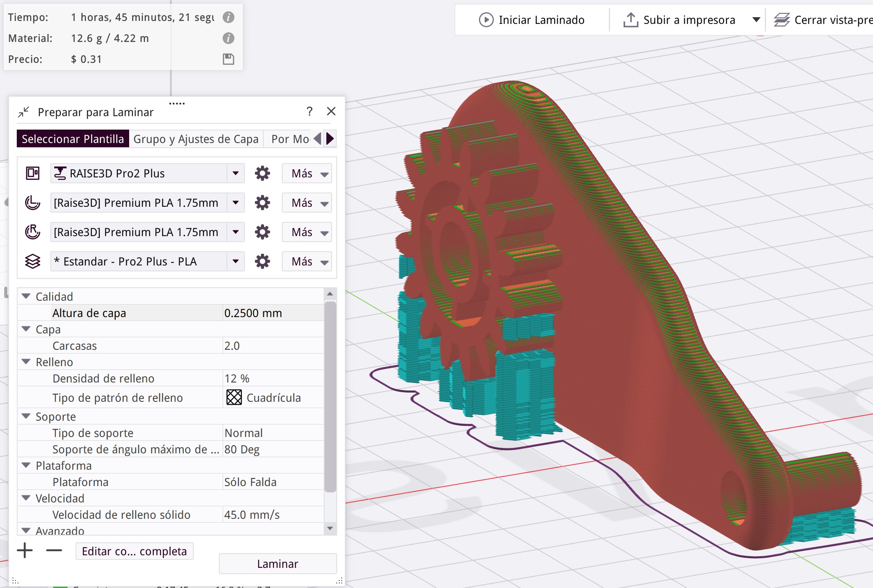Collapse the Calidad section
Viewport: 873px width, 588px height.
pyautogui.click(x=26, y=296)
